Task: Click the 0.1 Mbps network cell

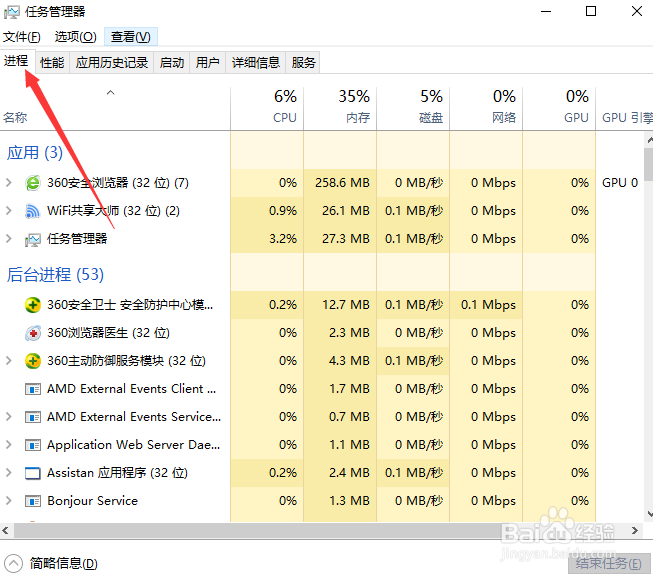Action: (488, 305)
